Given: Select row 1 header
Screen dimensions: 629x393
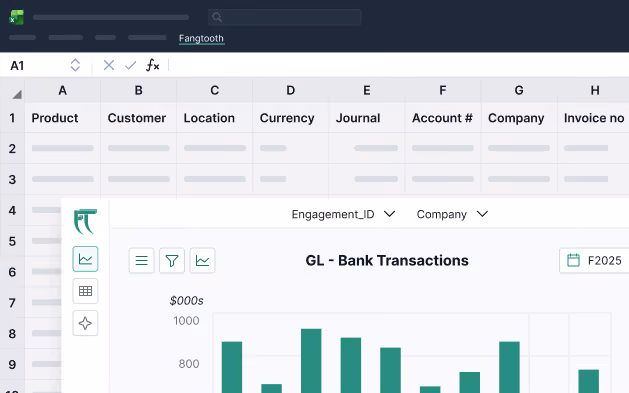Looking at the screenshot, I should tap(12, 118).
